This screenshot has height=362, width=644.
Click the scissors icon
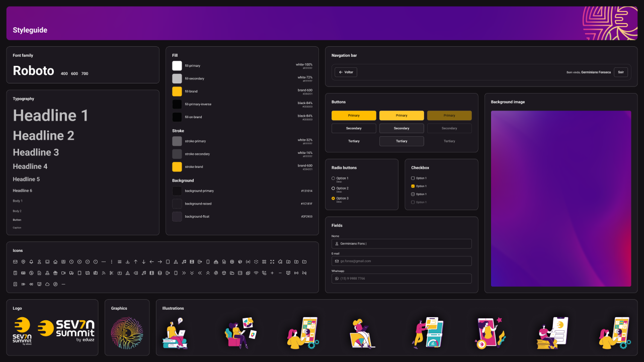111,273
